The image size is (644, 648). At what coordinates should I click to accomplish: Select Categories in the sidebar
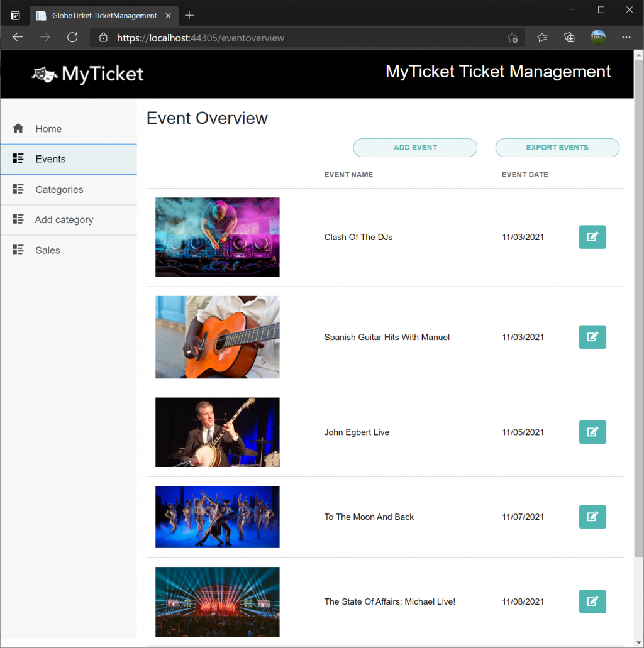[59, 190]
